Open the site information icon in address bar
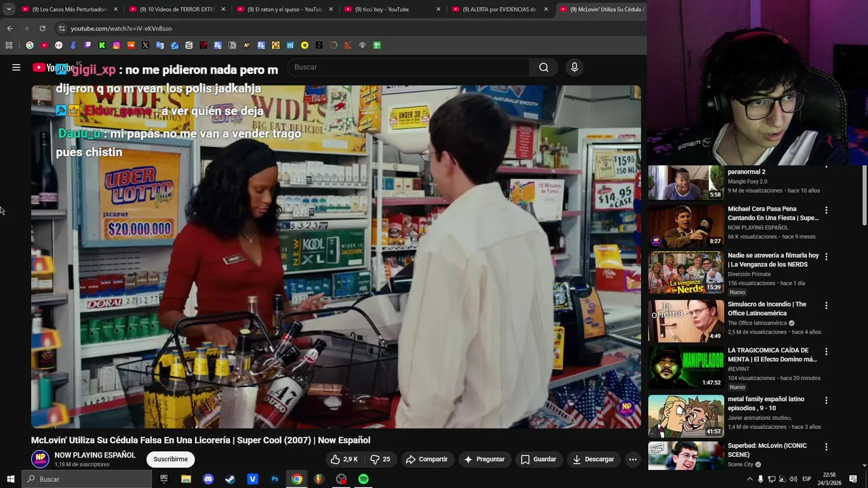Image resolution: width=868 pixels, height=488 pixels. point(62,28)
